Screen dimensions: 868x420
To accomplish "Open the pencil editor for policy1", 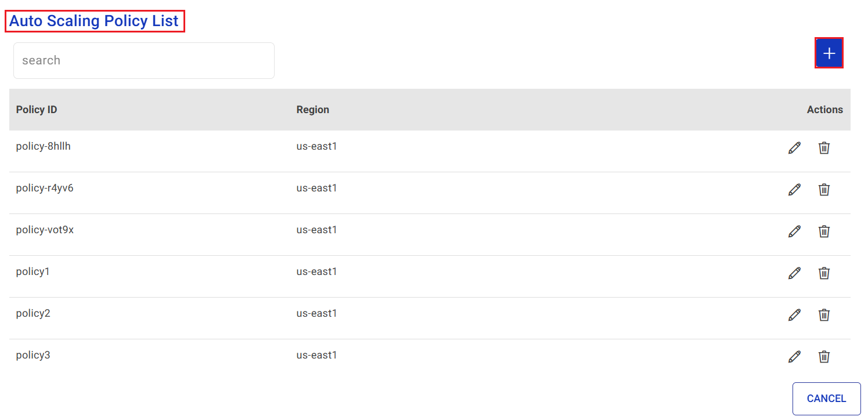I will [794, 273].
